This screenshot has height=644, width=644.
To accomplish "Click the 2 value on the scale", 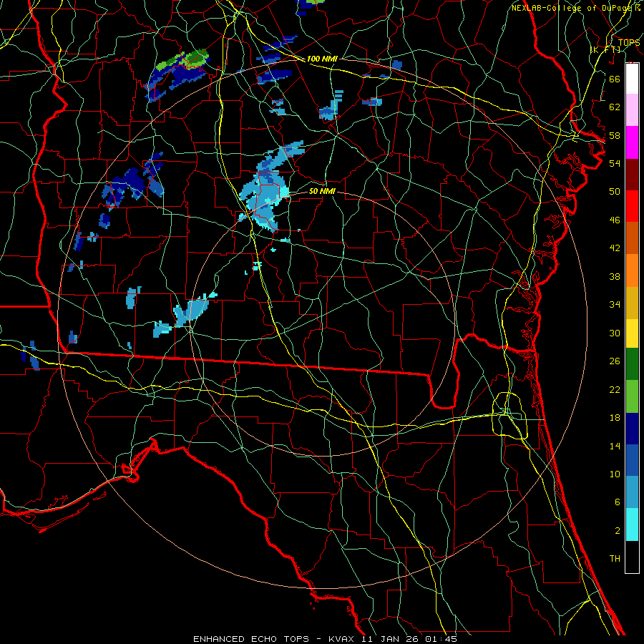I will 617,531.
